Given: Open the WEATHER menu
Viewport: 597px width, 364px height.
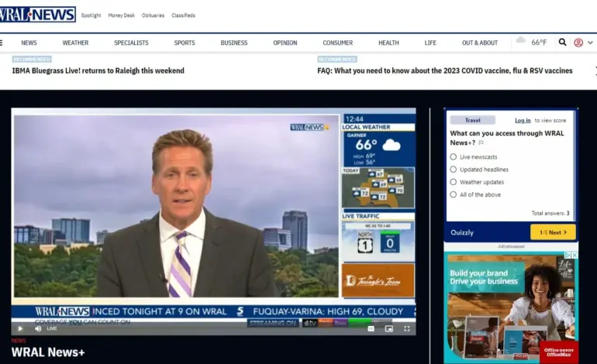Looking at the screenshot, I should (75, 43).
